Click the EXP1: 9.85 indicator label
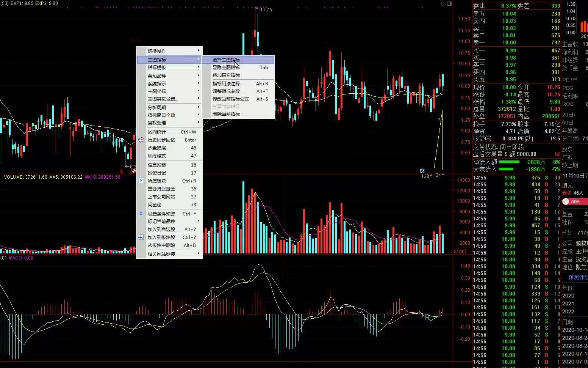Image resolution: width=588 pixels, height=368 pixels. point(22,3)
